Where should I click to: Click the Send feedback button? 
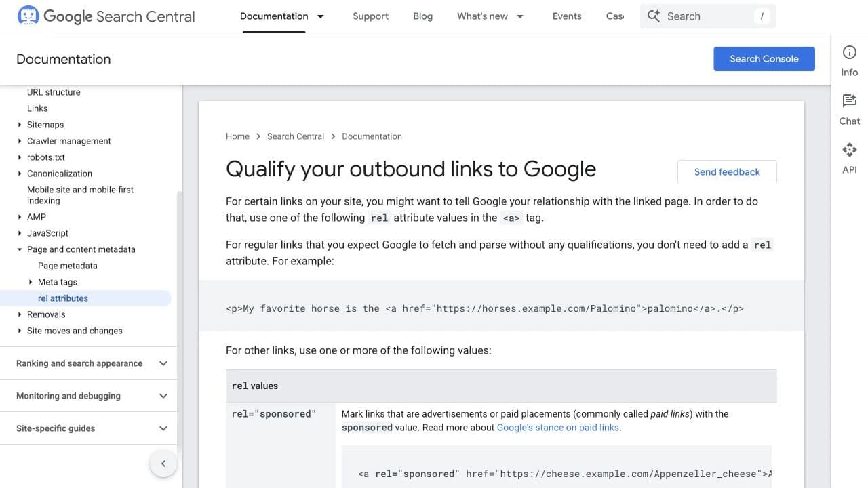[727, 172]
